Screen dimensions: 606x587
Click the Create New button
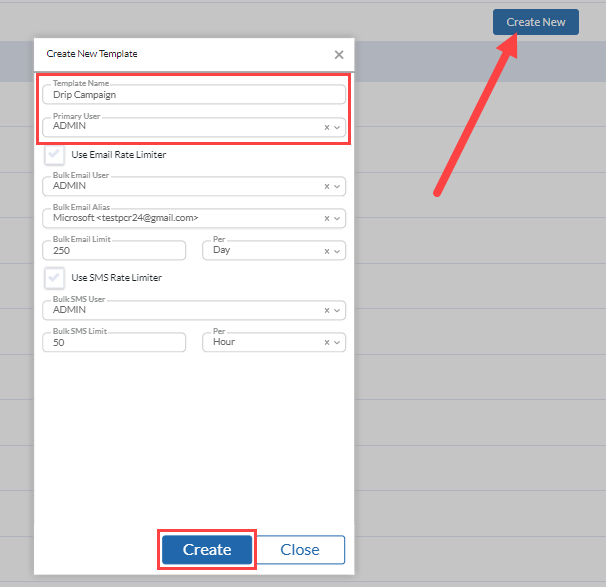point(536,22)
